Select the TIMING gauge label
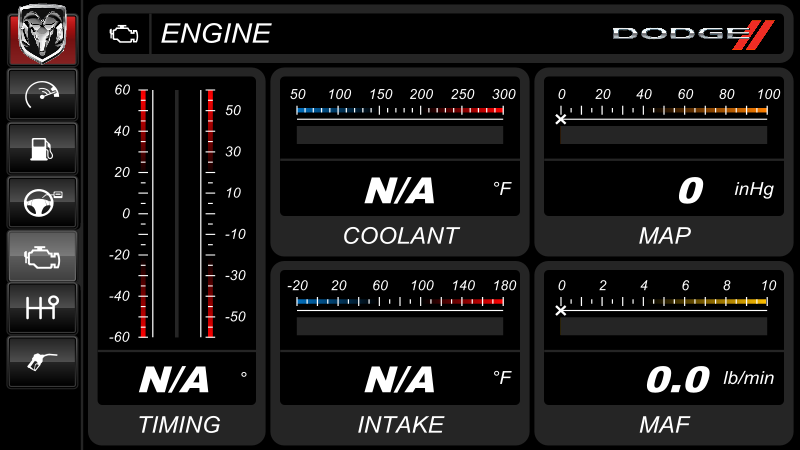 (x=179, y=424)
